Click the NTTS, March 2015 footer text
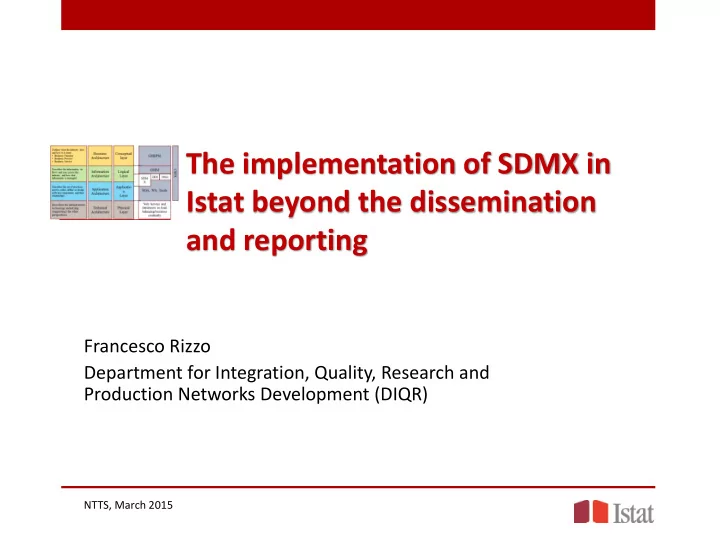Image resolution: width=720 pixels, height=540 pixels. click(x=128, y=505)
